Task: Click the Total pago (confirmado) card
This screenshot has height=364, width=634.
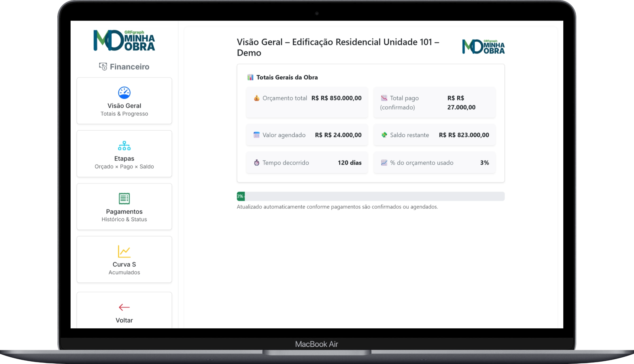Action: [434, 103]
